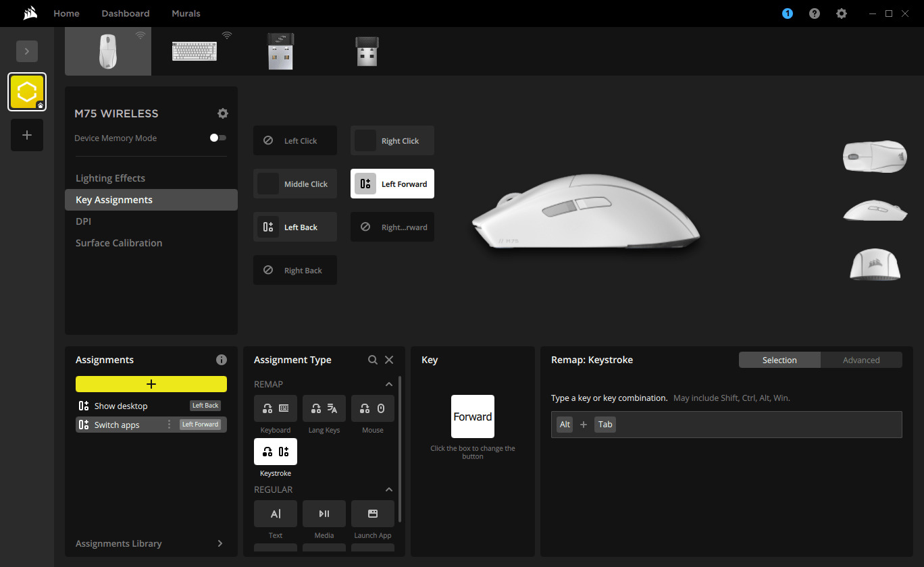Screen dimensions: 924x567
Task: Search assignment types magnifier icon
Action: tap(373, 360)
